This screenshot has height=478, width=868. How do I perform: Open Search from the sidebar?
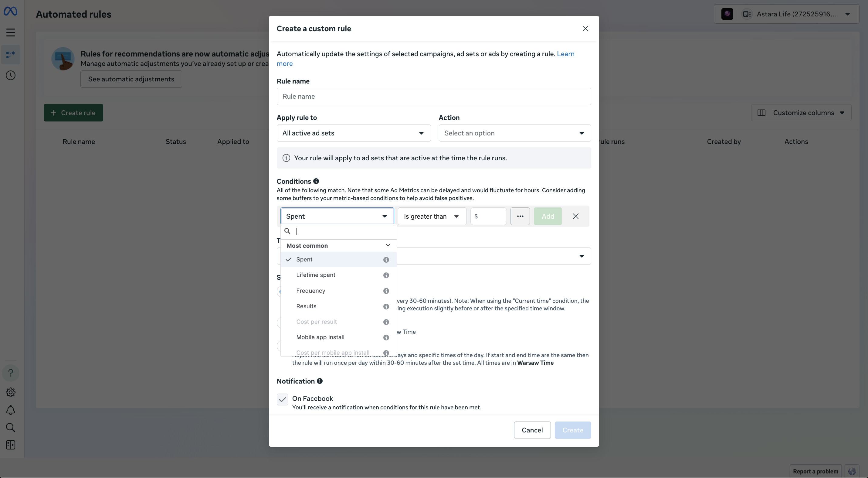(10, 427)
